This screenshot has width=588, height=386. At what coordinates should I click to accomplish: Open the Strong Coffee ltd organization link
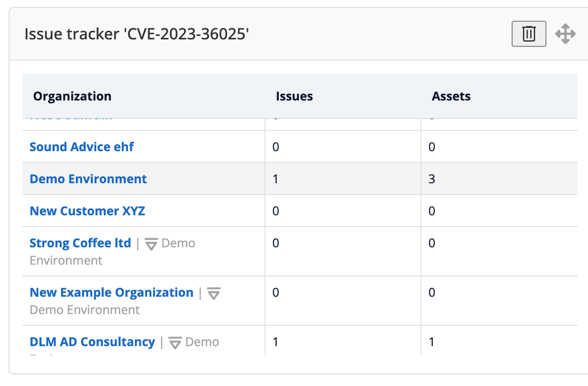click(x=80, y=243)
